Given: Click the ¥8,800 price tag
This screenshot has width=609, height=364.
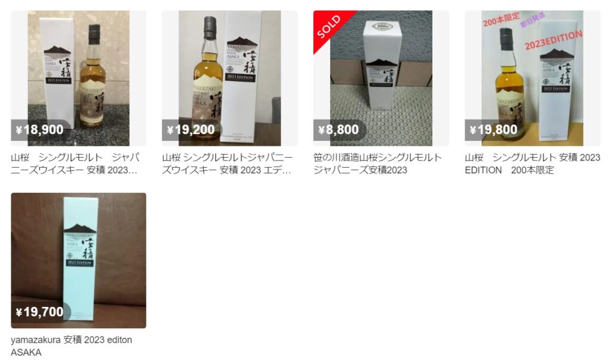Looking at the screenshot, I should point(339,130).
